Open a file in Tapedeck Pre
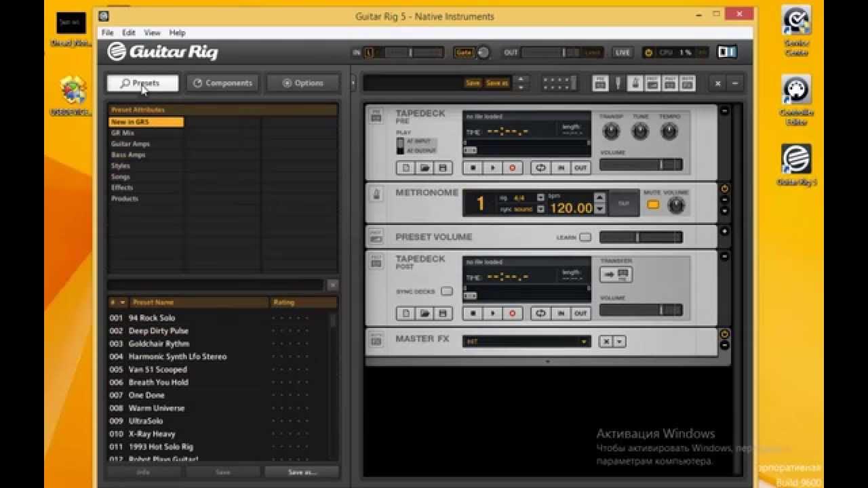 (425, 167)
